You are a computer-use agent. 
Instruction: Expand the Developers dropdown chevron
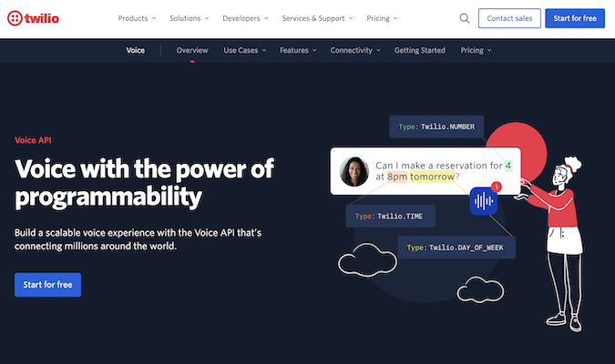click(266, 18)
